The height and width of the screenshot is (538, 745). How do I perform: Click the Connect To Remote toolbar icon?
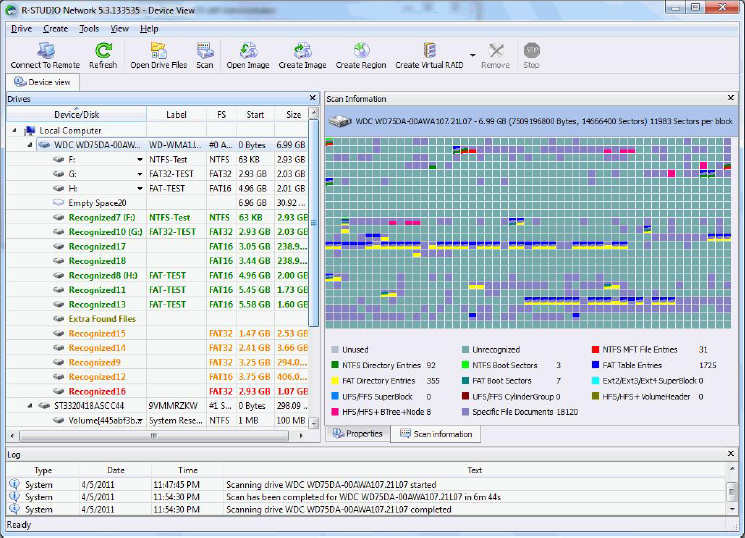click(46, 51)
